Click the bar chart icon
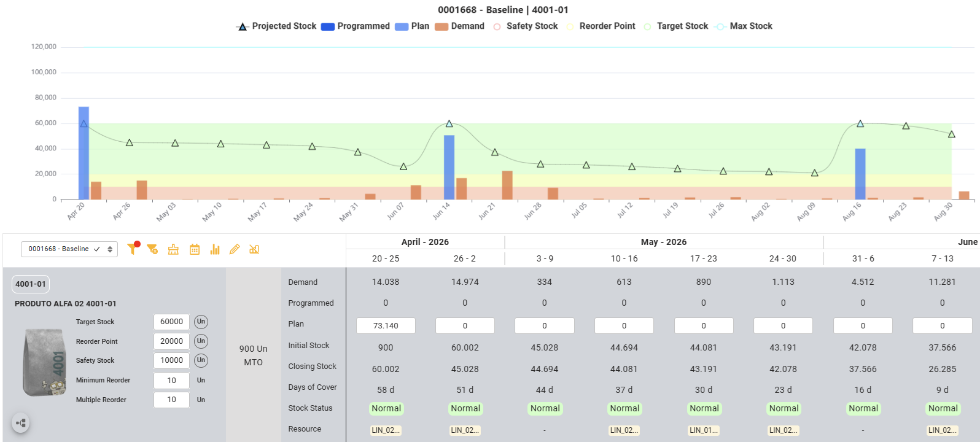 click(215, 249)
